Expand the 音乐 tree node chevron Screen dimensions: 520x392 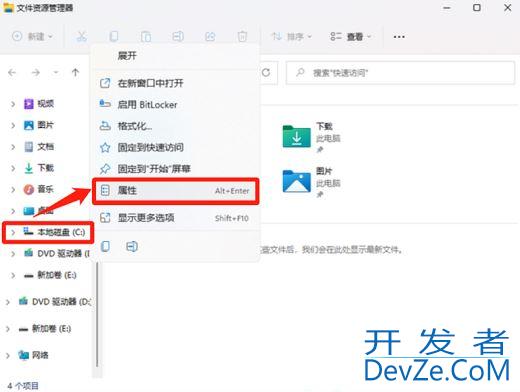13,190
